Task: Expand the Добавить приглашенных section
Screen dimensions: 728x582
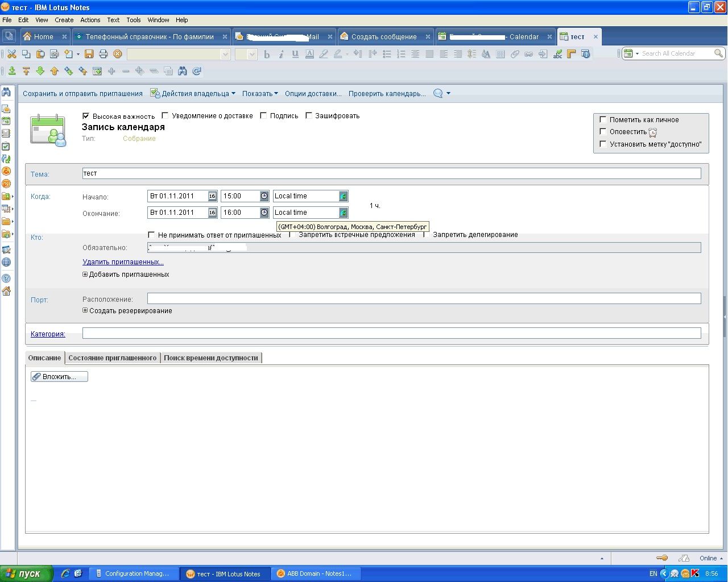Action: (85, 275)
